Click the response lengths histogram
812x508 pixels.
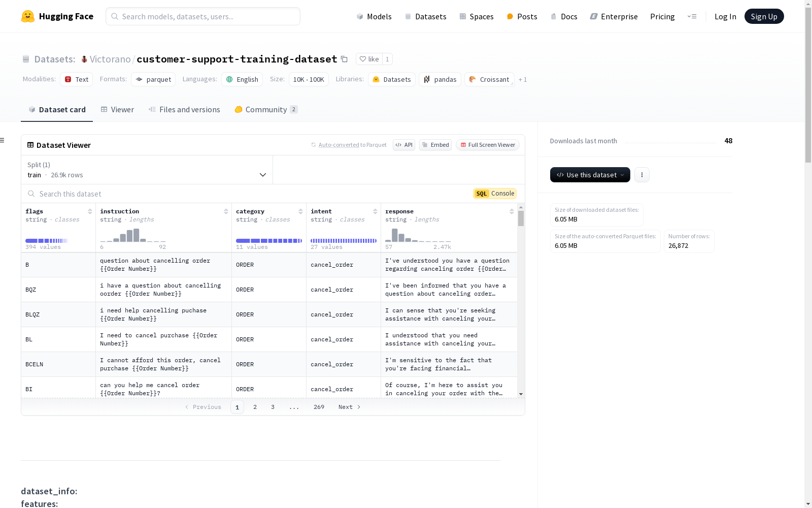[x=418, y=235]
